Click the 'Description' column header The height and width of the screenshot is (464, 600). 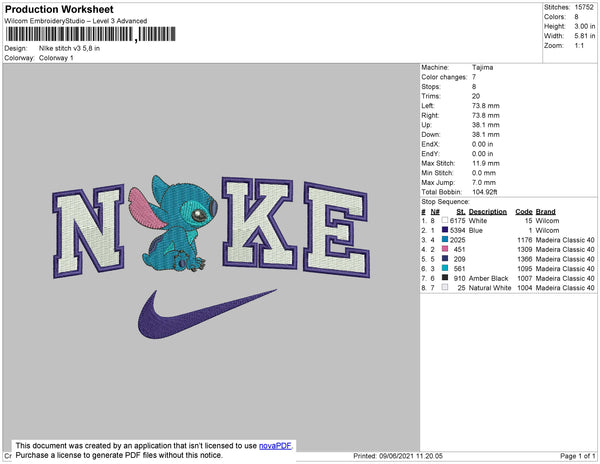[488, 212]
